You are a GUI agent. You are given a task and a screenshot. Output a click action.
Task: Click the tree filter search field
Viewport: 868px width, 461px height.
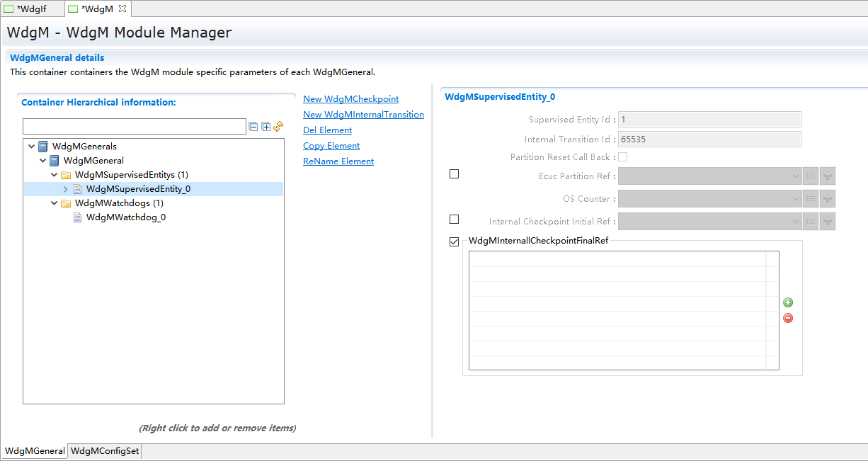[x=135, y=127]
